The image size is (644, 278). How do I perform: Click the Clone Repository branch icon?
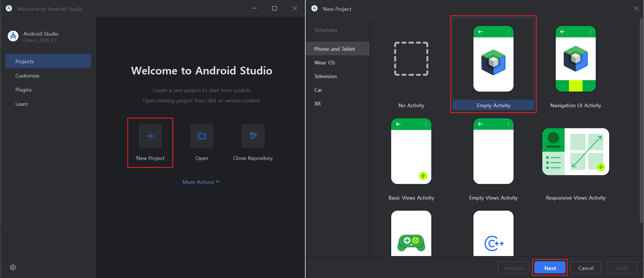point(253,136)
